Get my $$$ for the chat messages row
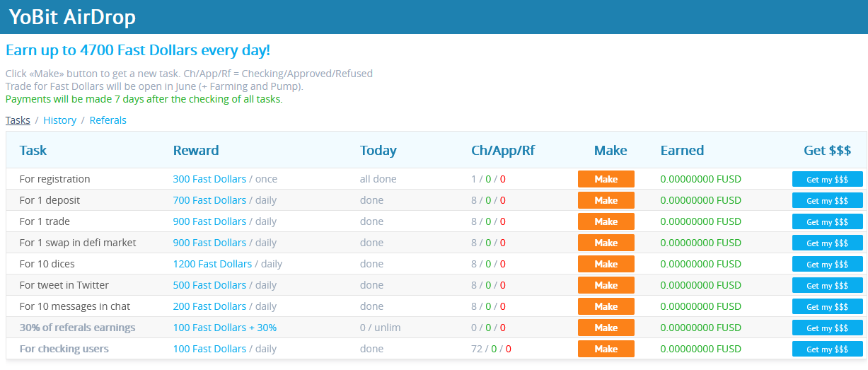 828,306
